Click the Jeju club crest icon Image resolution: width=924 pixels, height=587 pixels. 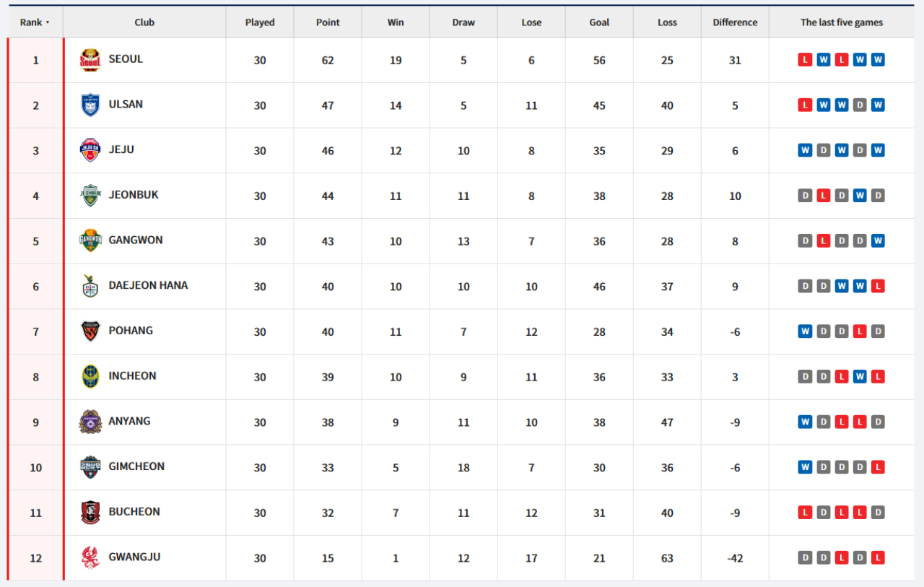pyautogui.click(x=90, y=150)
